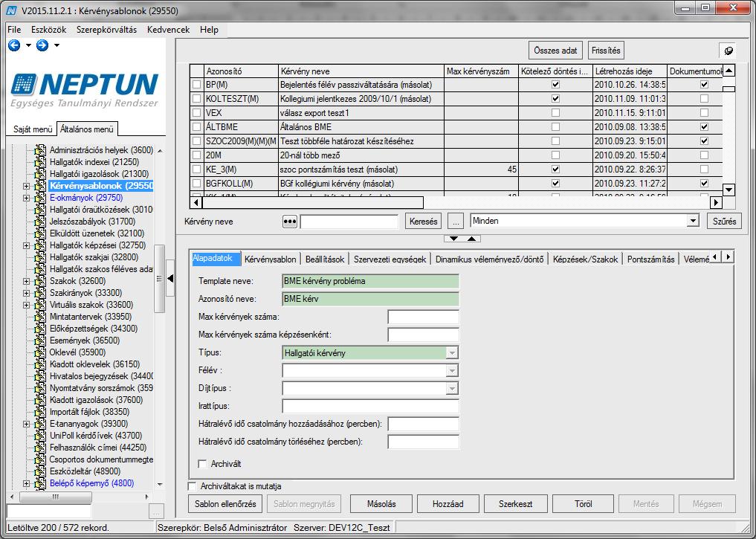Click the down arrow splitter below search row
Viewport: 756px width, 539px height.
[453, 239]
